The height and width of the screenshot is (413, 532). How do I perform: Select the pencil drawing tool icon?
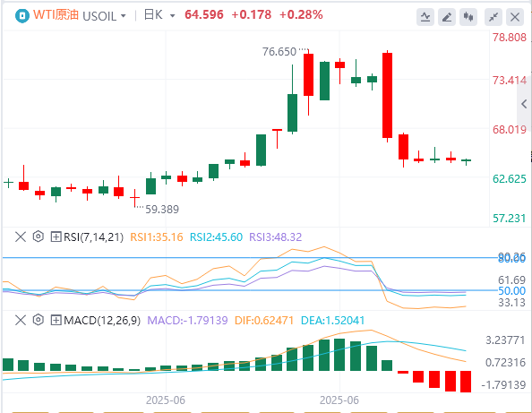(447, 17)
